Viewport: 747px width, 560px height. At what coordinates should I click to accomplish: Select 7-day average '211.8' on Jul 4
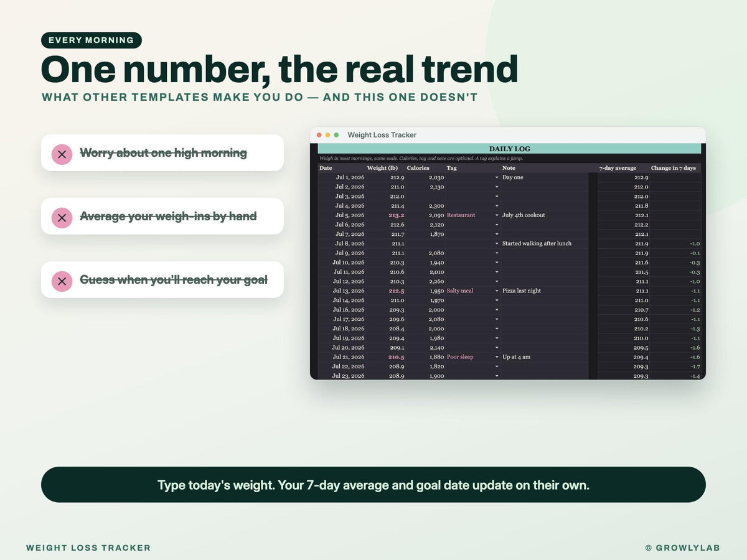tap(624, 206)
